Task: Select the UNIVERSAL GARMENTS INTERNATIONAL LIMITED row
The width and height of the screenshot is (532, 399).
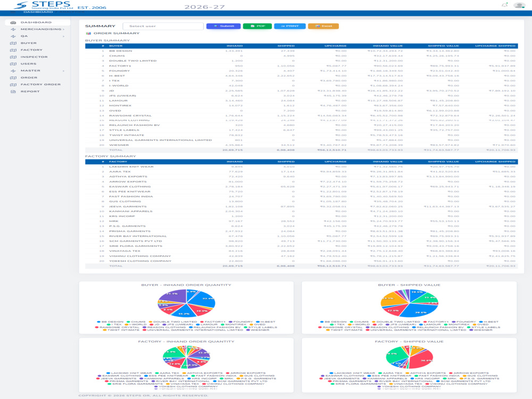Action: click(301, 140)
